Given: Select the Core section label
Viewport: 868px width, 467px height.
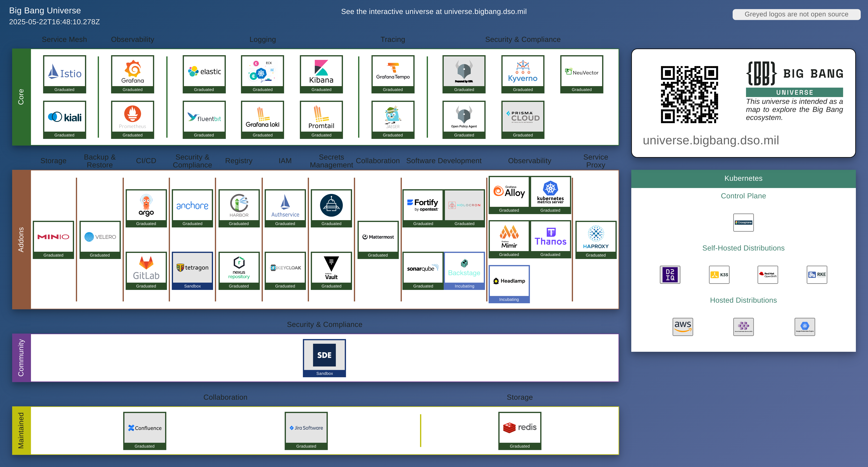Looking at the screenshot, I should [x=21, y=97].
